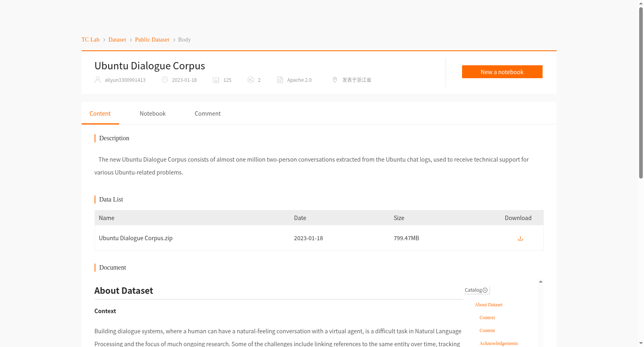
Task: Click the 发表于浙江省 location text
Action: click(357, 80)
